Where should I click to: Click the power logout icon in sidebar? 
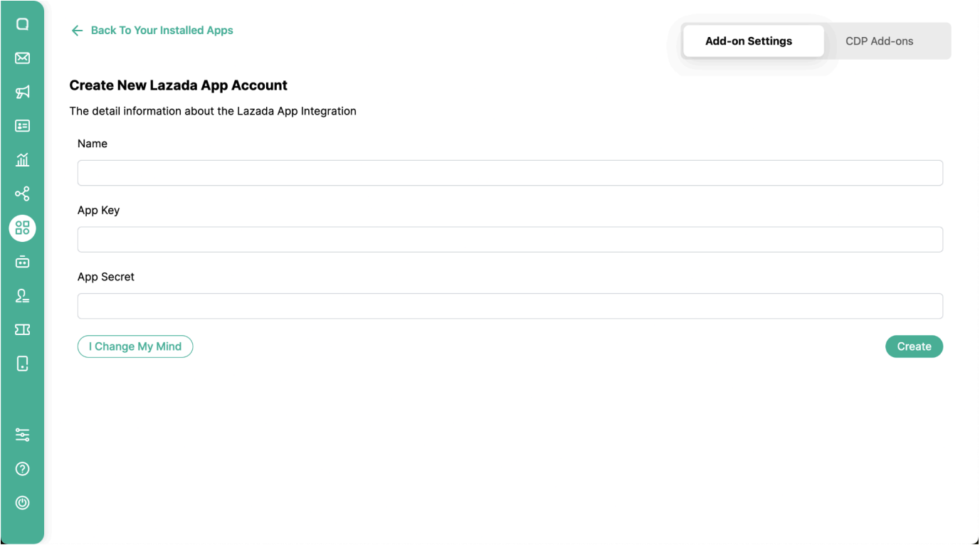(22, 502)
